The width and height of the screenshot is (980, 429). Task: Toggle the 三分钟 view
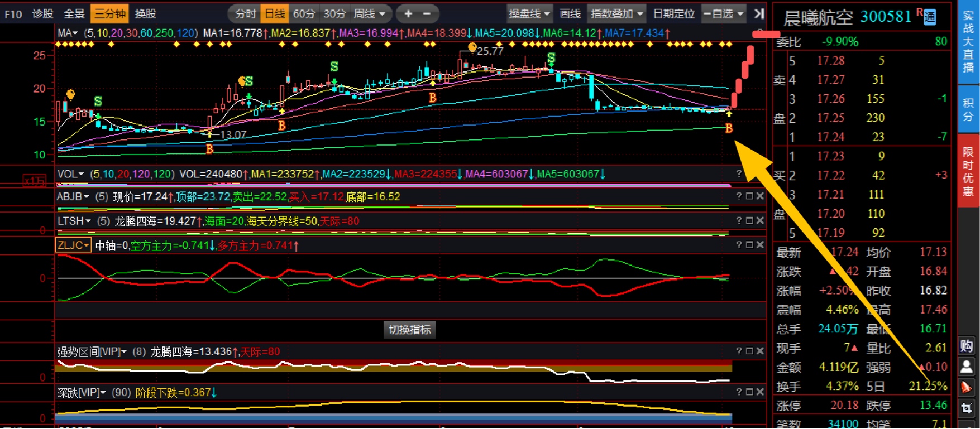pyautogui.click(x=109, y=14)
